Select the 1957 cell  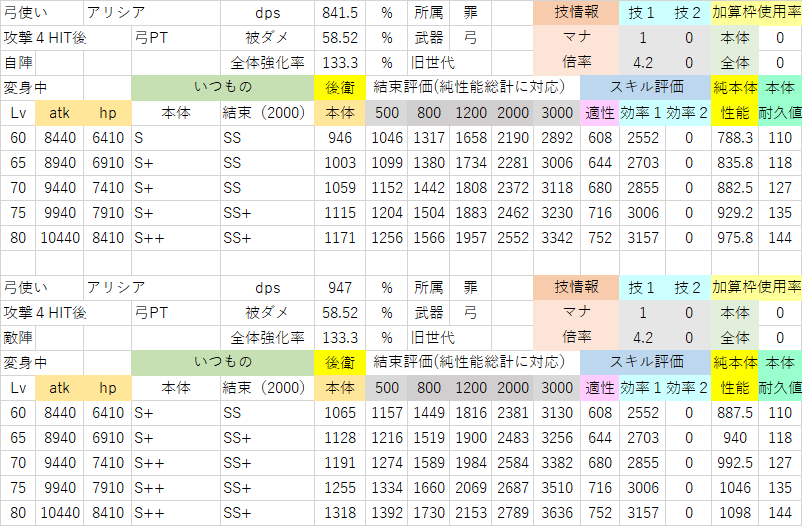[x=471, y=238]
